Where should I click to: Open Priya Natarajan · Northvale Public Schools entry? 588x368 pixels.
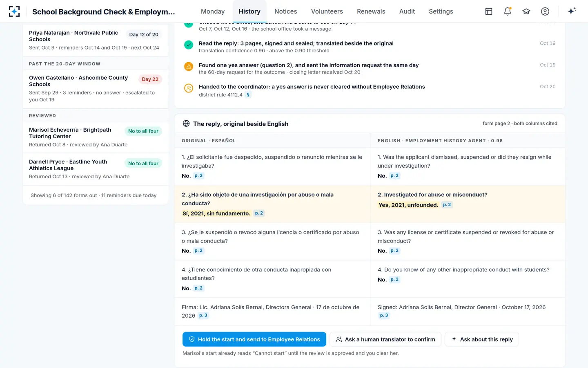96,40
